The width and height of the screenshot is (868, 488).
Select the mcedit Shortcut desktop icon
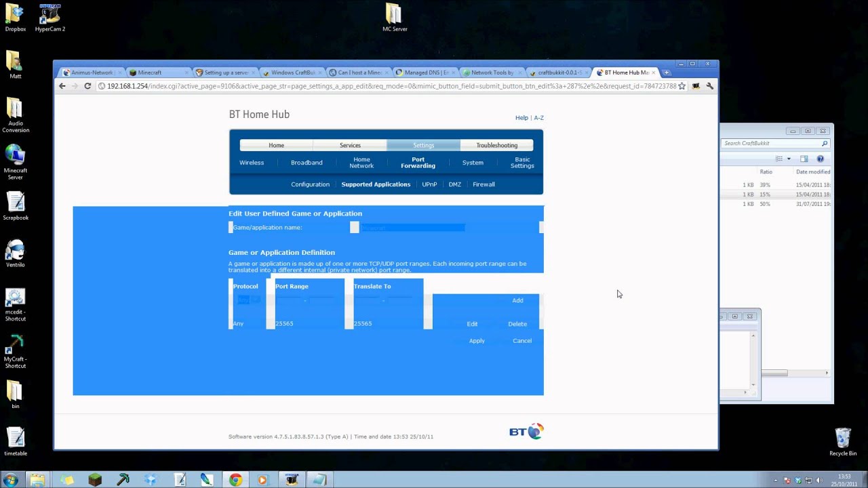(x=15, y=305)
